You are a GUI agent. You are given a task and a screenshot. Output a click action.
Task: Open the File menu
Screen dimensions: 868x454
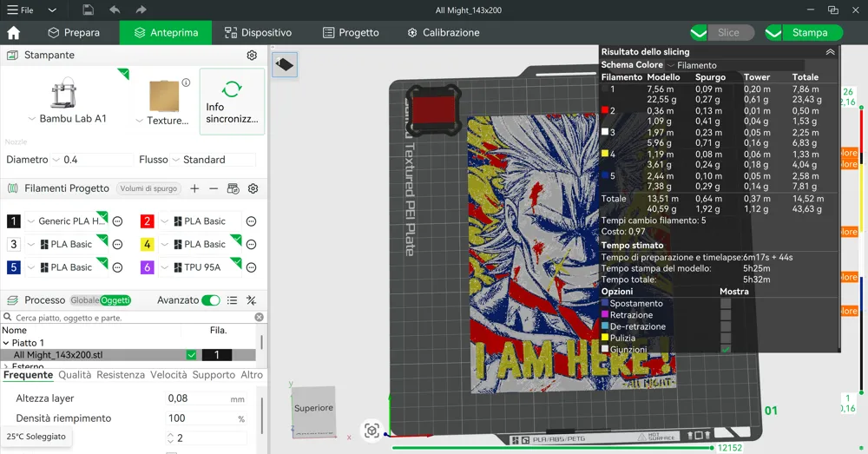20,10
